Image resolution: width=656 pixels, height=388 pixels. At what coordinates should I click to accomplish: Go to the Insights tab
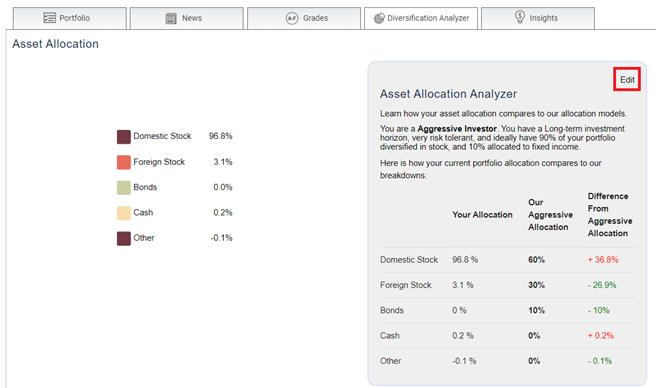(x=538, y=18)
